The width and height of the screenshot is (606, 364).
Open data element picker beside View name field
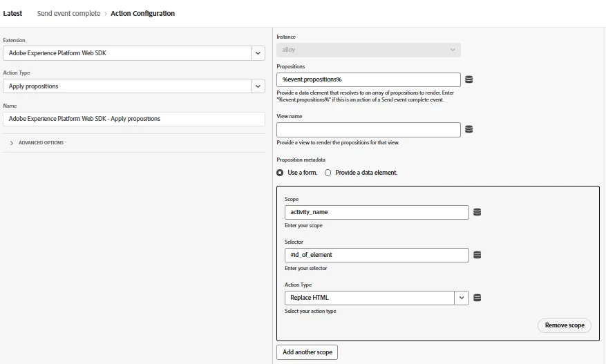coord(468,129)
